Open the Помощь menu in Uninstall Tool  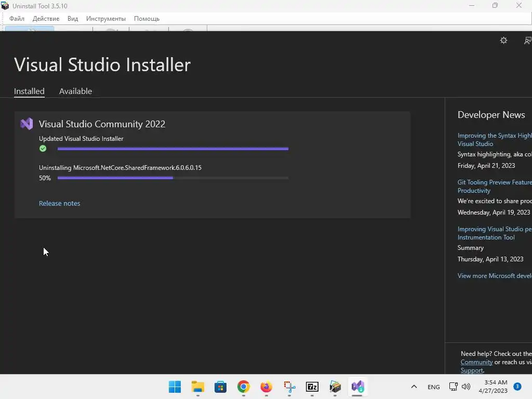147,19
